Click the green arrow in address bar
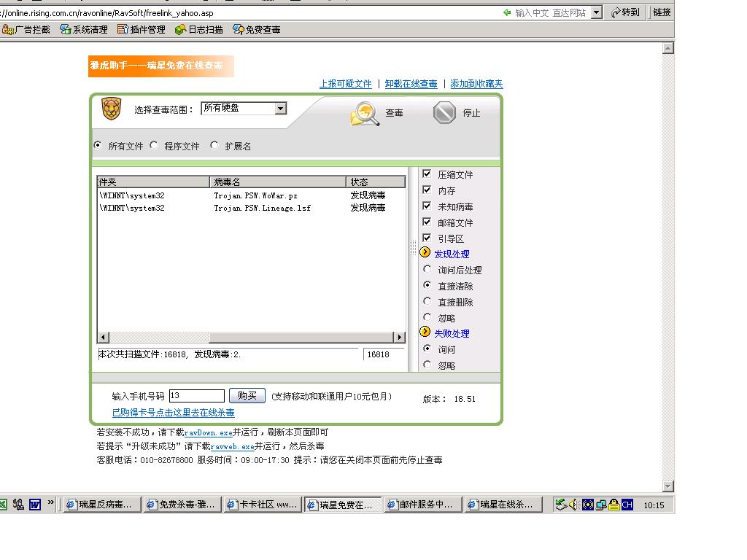The height and width of the screenshot is (560, 747). click(508, 12)
